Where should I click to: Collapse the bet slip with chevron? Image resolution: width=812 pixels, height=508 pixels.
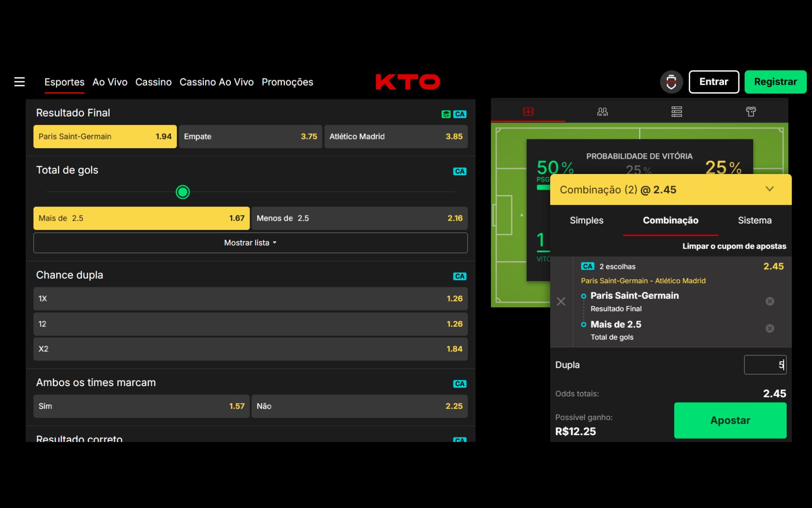(770, 189)
